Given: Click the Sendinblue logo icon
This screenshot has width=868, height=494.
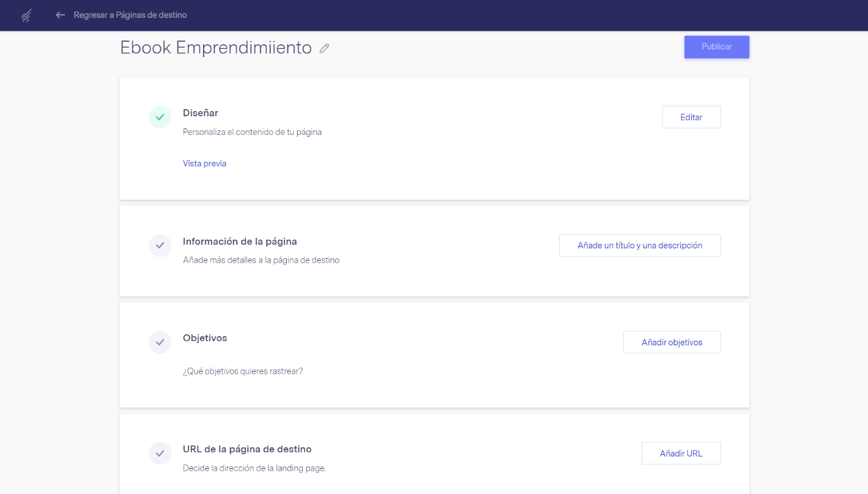Looking at the screenshot, I should [26, 15].
